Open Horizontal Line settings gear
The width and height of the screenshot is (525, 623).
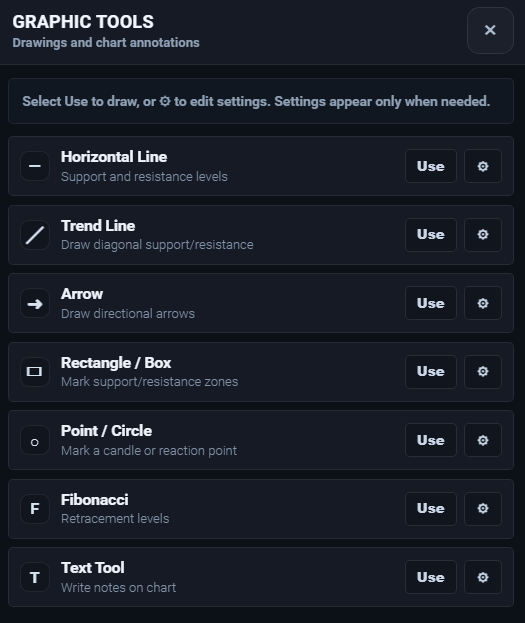click(483, 166)
